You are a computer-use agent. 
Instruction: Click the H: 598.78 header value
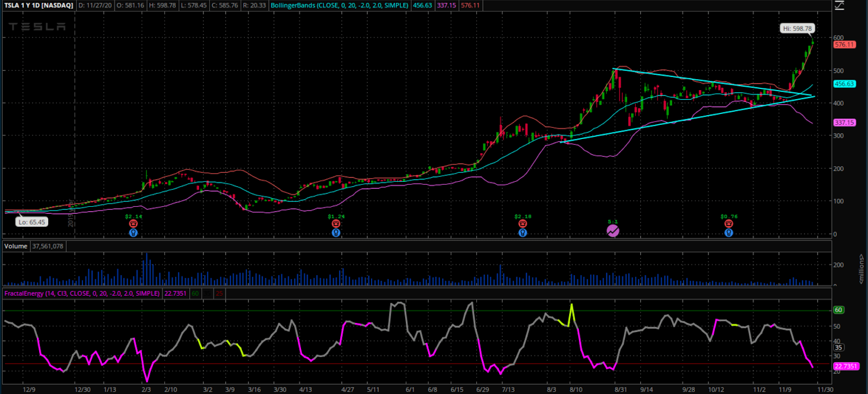pos(162,5)
